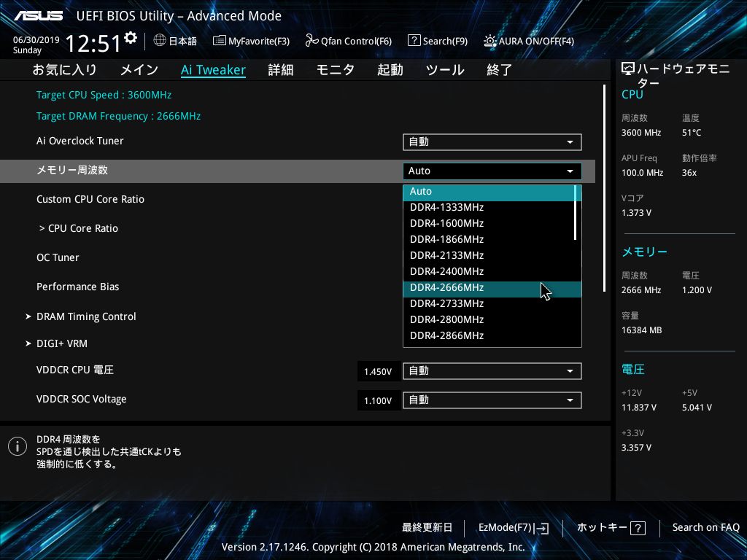
Task: Open VDDCR CPU 電圧 dropdown
Action: click(x=492, y=371)
